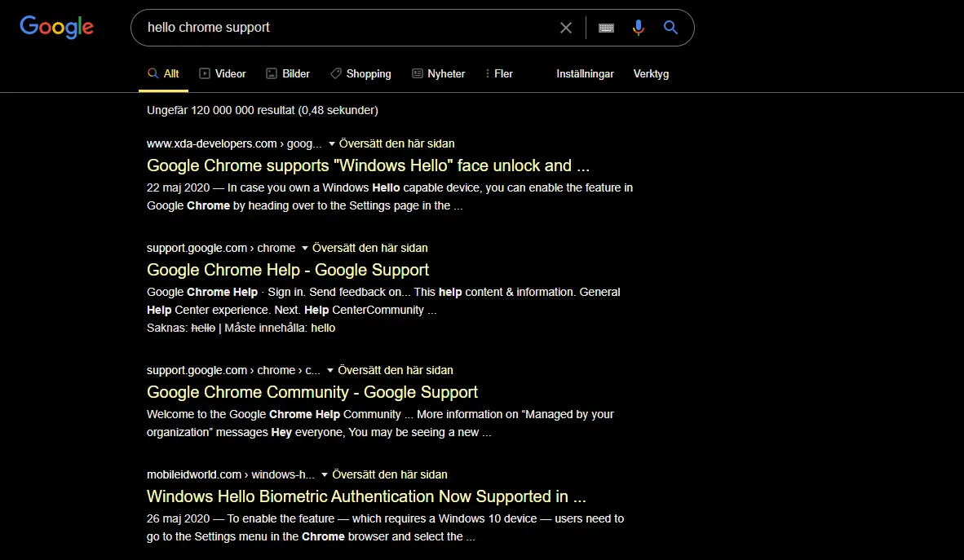Translate the Google Chrome Help result page
The height and width of the screenshot is (560, 964).
coord(370,248)
